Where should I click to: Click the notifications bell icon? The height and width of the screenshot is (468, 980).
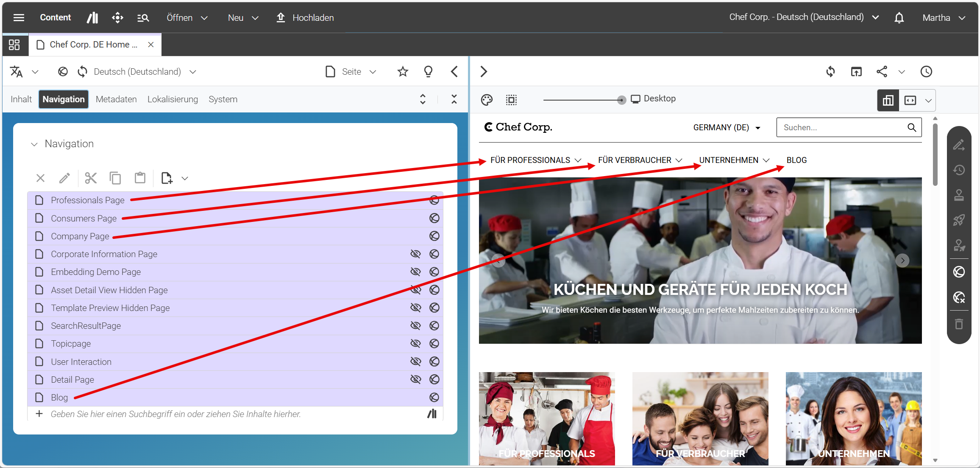pos(899,17)
